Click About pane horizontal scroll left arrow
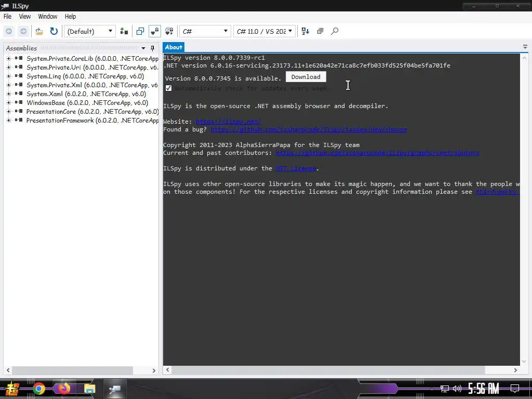Image resolution: width=532 pixels, height=399 pixels. coord(167,370)
